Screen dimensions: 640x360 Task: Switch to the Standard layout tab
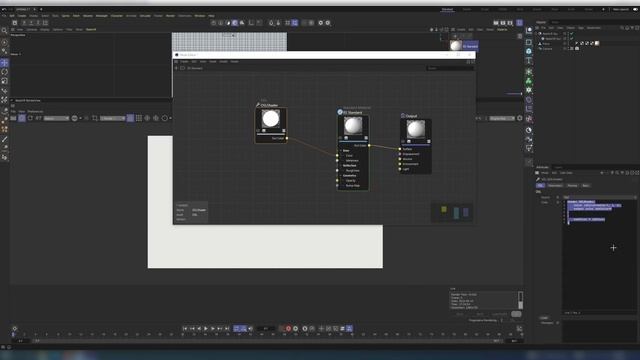pyautogui.click(x=447, y=9)
